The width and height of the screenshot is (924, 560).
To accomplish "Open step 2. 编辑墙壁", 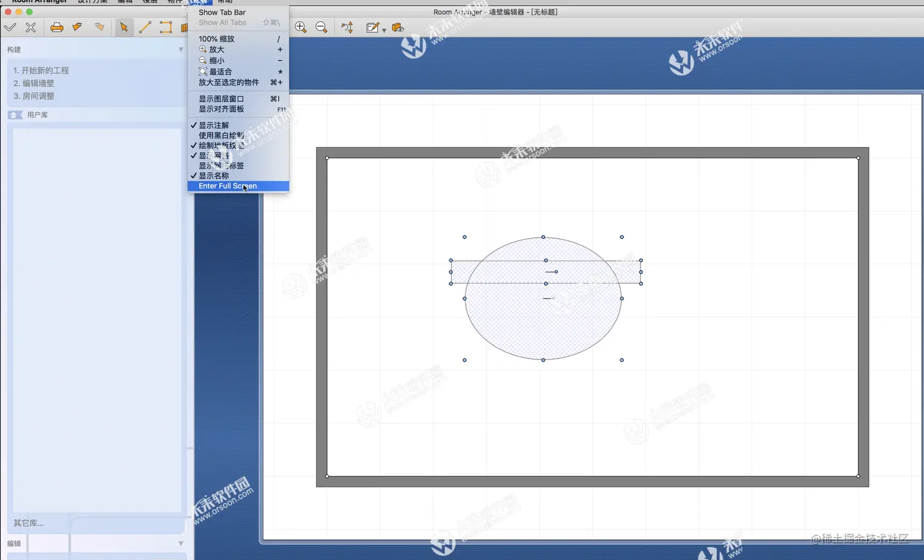I will pyautogui.click(x=34, y=83).
